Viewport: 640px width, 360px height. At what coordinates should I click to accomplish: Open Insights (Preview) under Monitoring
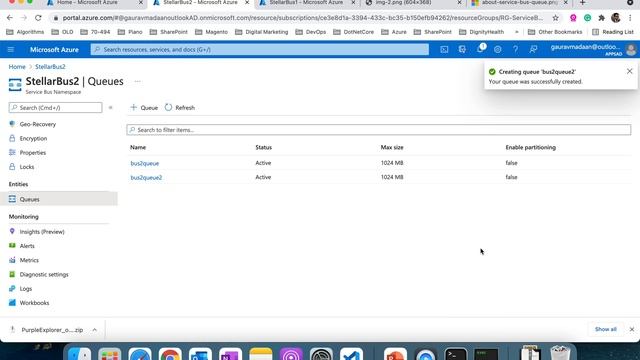[42, 232]
